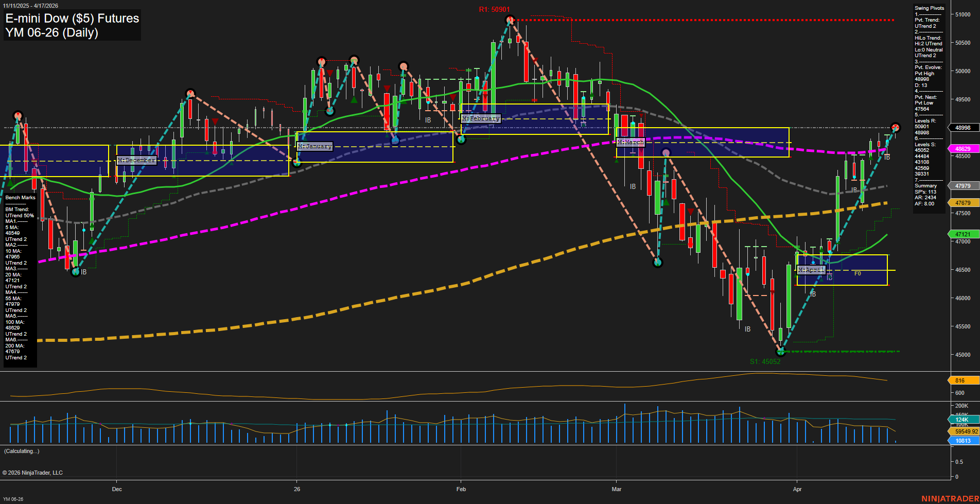Click the chart title E-mini Dow ($5) Futures

coord(72,19)
